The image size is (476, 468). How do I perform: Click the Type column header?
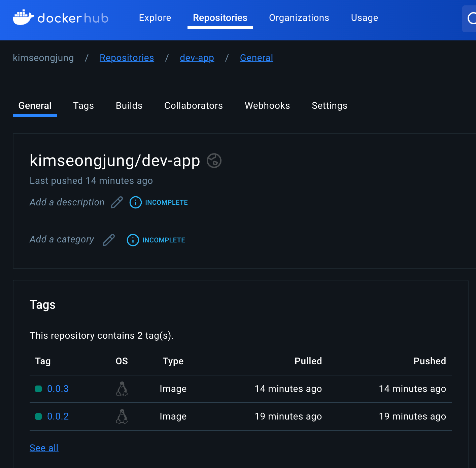pyautogui.click(x=173, y=361)
